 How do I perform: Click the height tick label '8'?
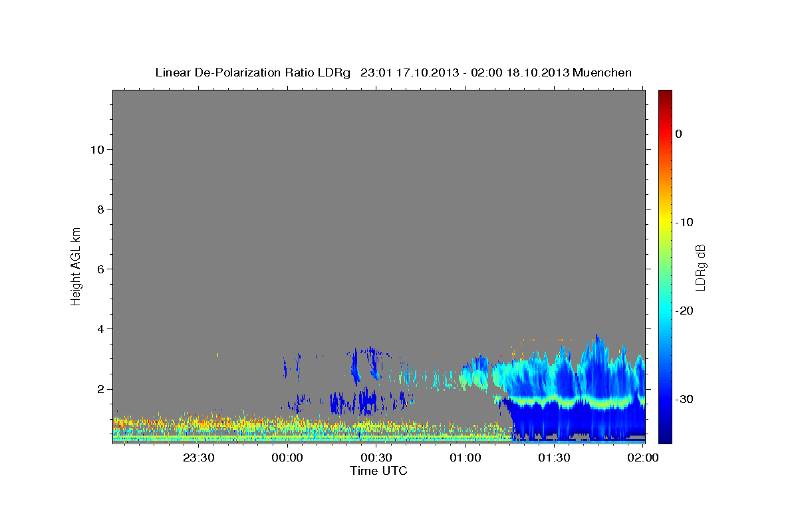(101, 209)
